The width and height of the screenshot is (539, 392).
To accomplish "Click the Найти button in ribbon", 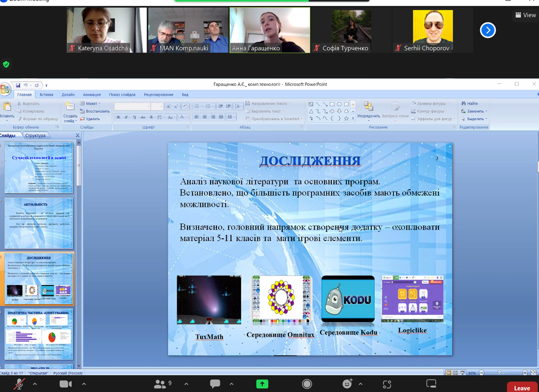I will click(x=470, y=103).
